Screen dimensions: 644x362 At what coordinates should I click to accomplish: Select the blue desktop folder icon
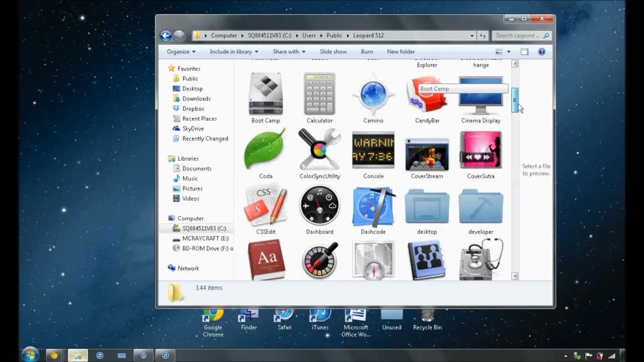coord(427,207)
